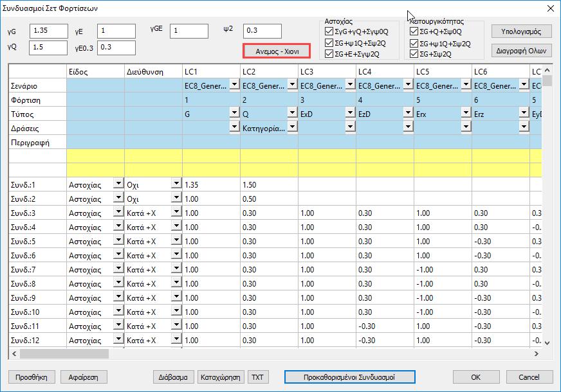Viewport: 561px width, 392px height.
Task: Click the Υπολογισμός button
Action: click(x=521, y=31)
